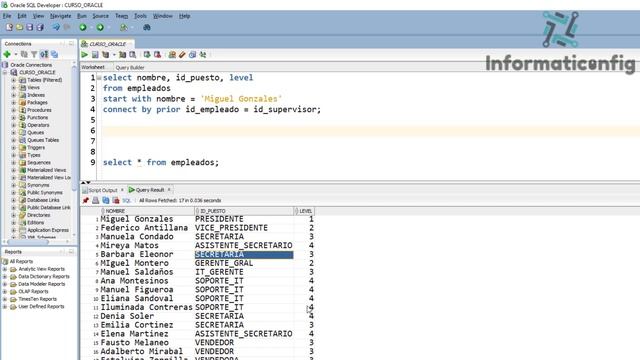640x360 pixels.
Task: Click the New file icon in main toolbar
Action: (x=9, y=27)
